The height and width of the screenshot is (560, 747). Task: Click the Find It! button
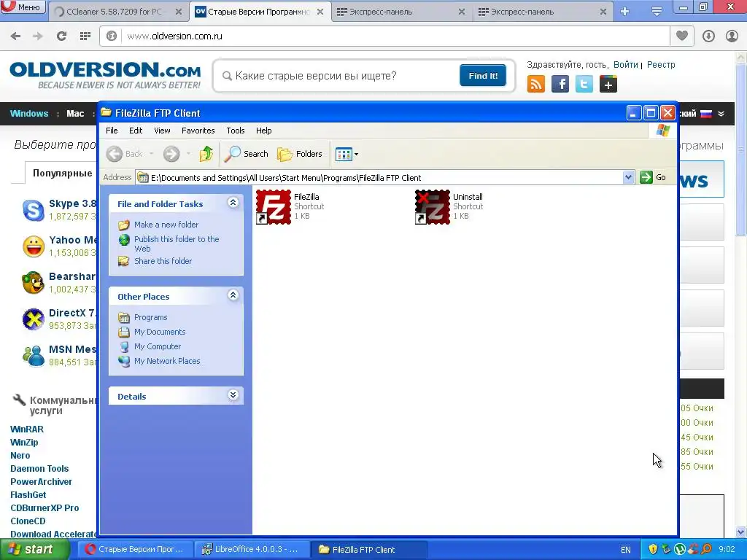tap(483, 76)
